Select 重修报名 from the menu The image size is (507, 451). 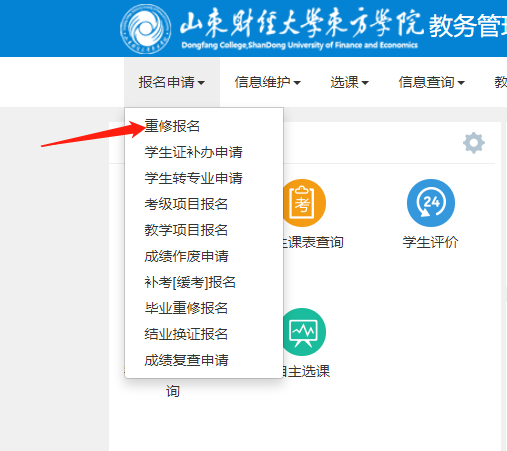tap(172, 126)
